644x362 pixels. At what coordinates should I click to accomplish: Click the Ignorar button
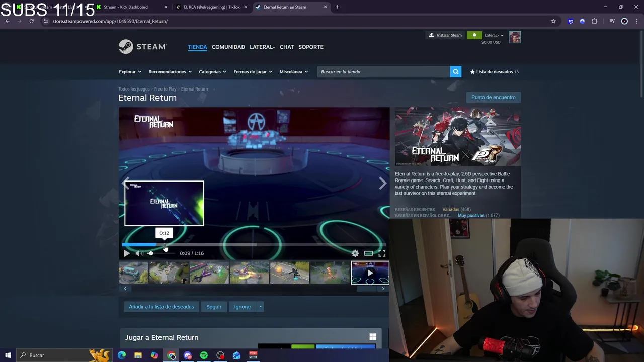(243, 307)
